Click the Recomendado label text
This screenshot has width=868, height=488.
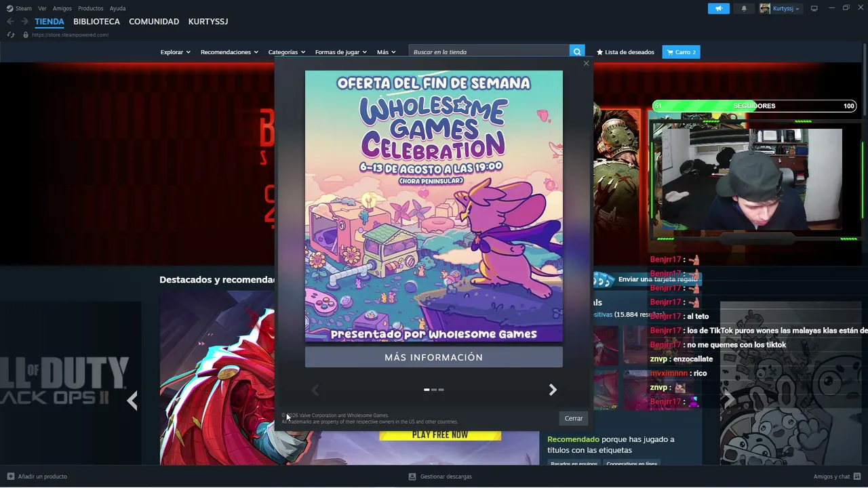[x=573, y=439]
